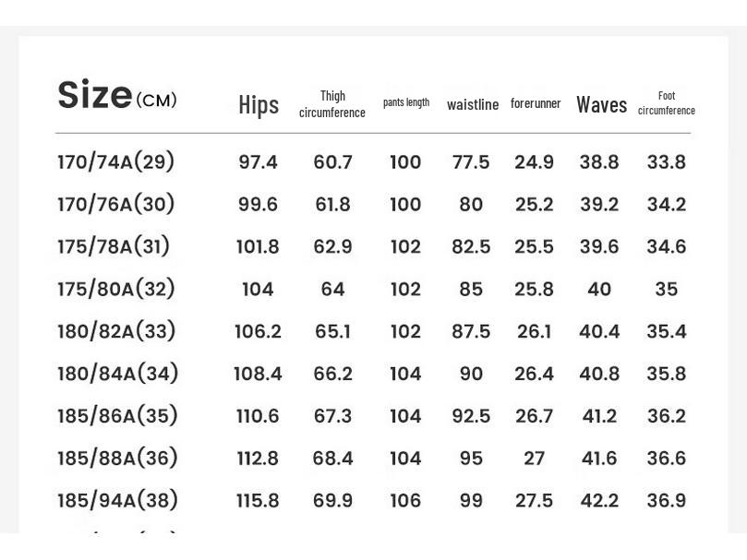
Task: Click size row 170/74A(29)
Action: 116,162
